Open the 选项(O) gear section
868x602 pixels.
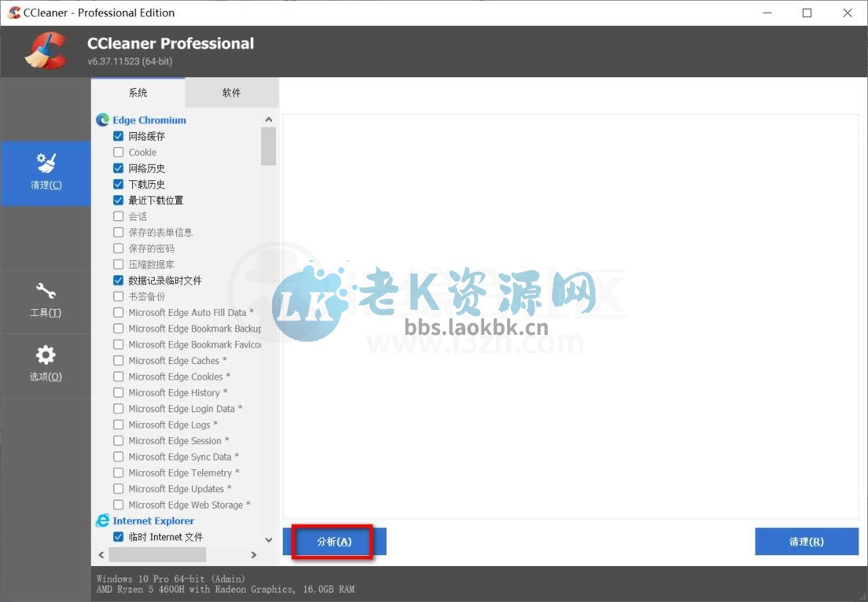[45, 365]
